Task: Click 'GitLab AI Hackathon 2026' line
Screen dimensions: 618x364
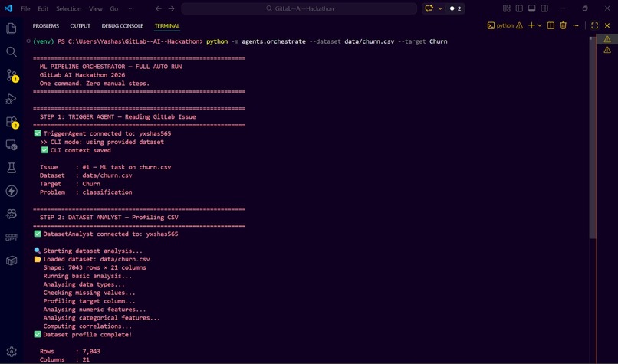Action: [x=82, y=75]
